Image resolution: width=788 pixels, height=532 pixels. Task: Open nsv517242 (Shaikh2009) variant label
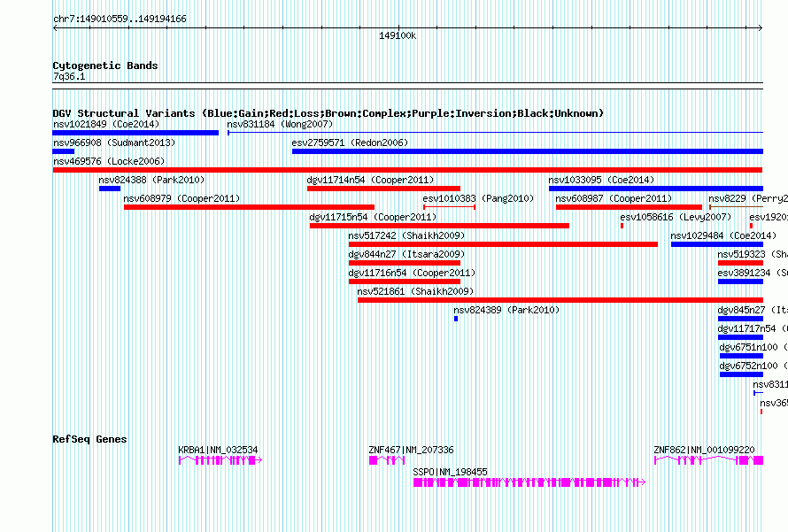pyautogui.click(x=406, y=235)
